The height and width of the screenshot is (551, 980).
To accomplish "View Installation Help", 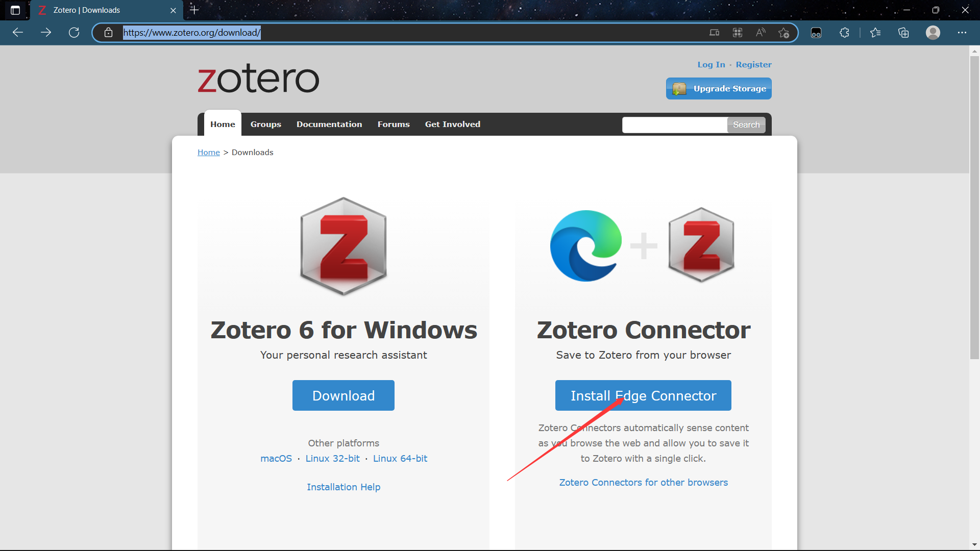I will click(343, 487).
